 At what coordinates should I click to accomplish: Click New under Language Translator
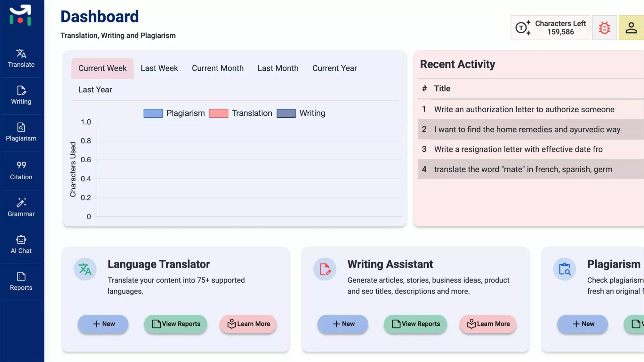tap(103, 324)
